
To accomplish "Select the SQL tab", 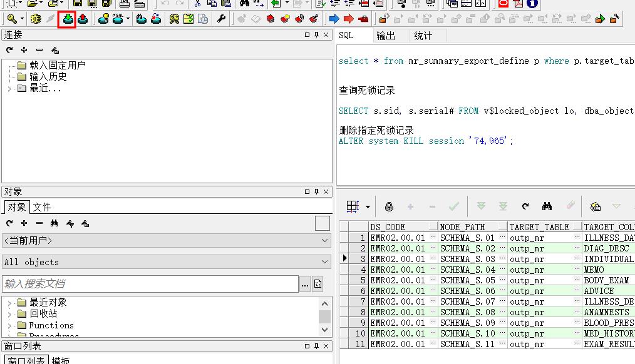I will click(346, 35).
